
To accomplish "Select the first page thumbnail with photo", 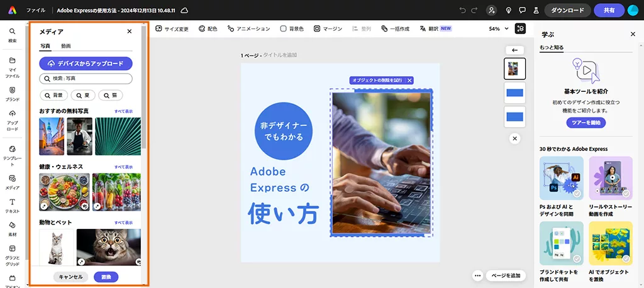I will pos(514,69).
